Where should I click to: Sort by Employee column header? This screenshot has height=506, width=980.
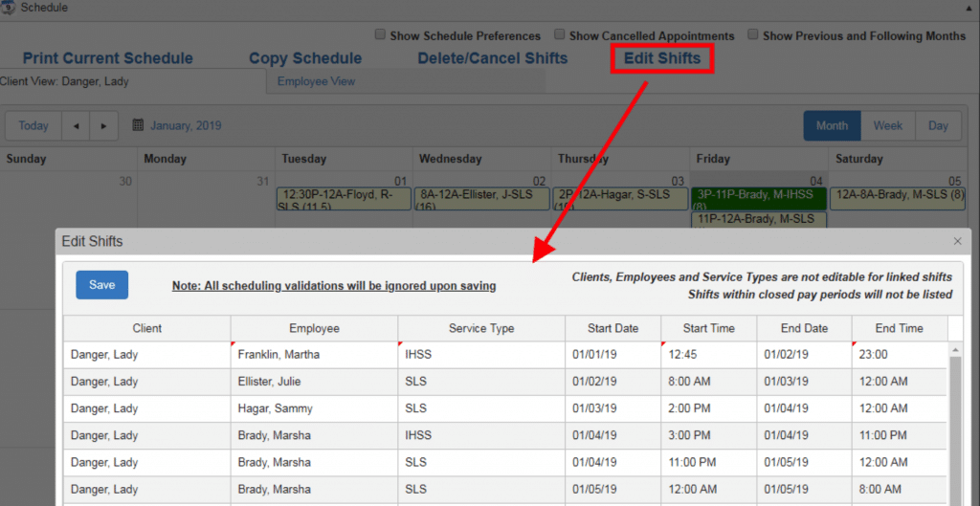click(314, 328)
